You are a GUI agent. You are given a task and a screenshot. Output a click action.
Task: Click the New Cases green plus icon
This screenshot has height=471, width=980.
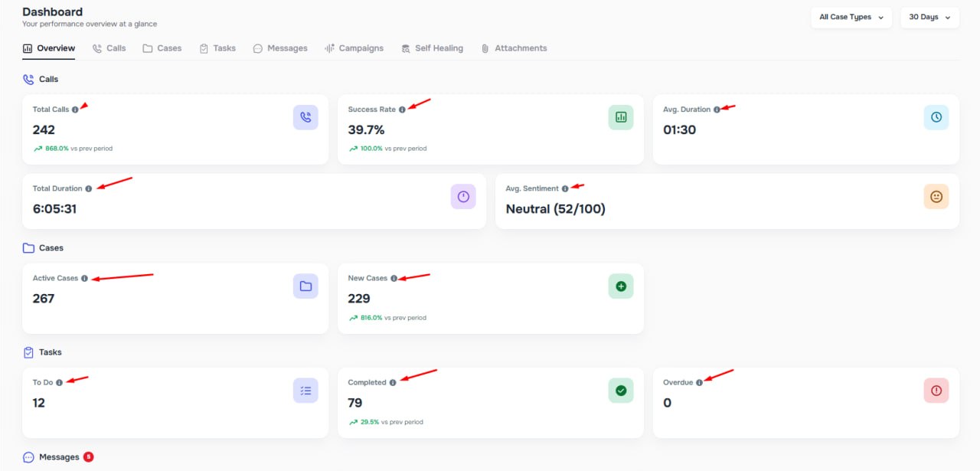click(x=621, y=286)
